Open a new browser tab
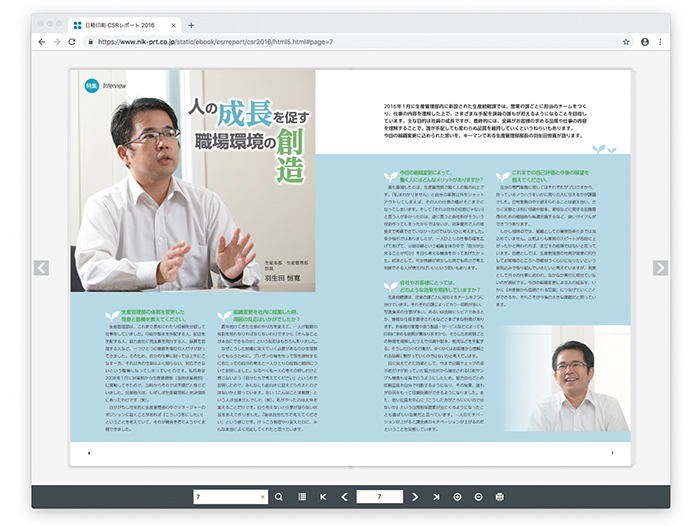The image size is (700, 526). [x=192, y=24]
